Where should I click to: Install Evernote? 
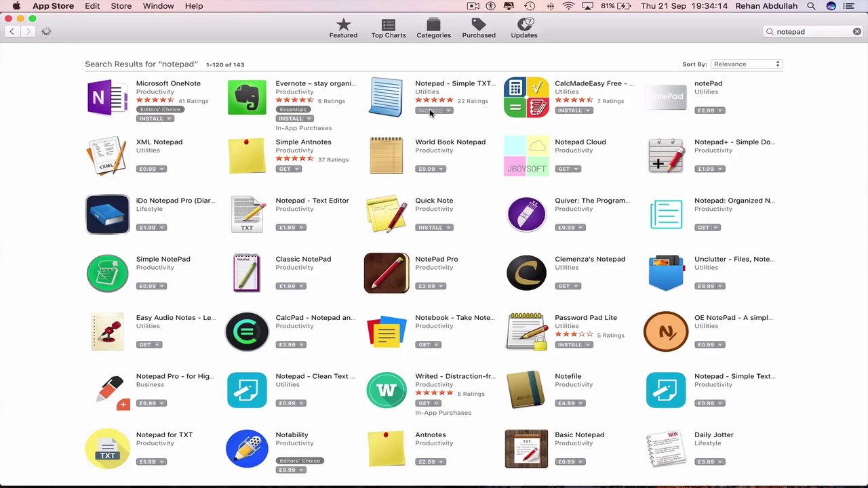click(290, 119)
